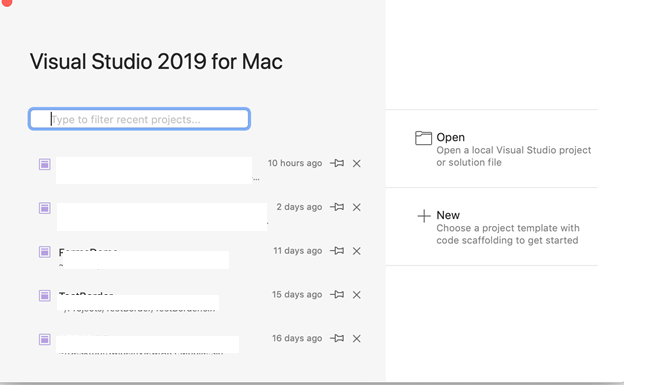Pin the project opened 2 days ago
646x388 pixels.
[x=337, y=207]
